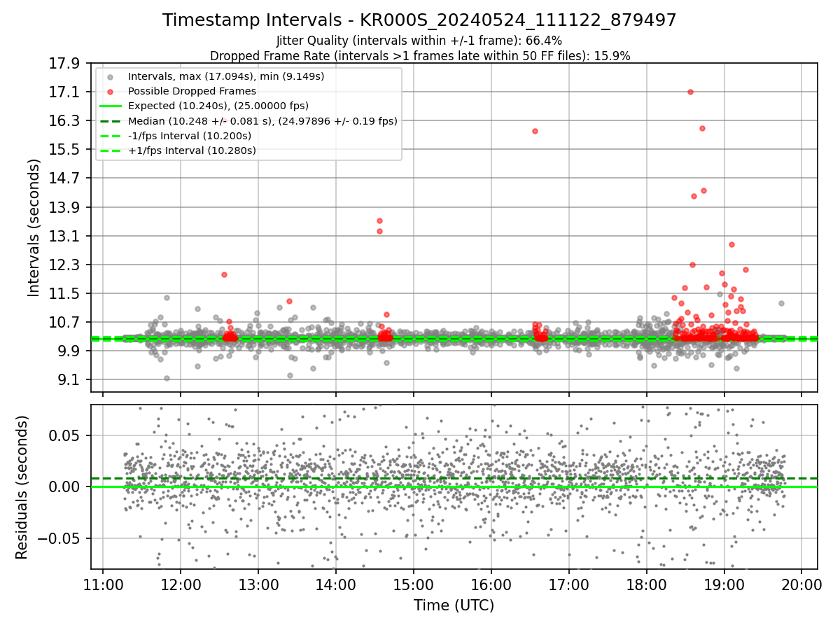Image resolution: width=840 pixels, height=630 pixels.
Task: Click the x-axis tick label '11:00'
Action: 103,584
